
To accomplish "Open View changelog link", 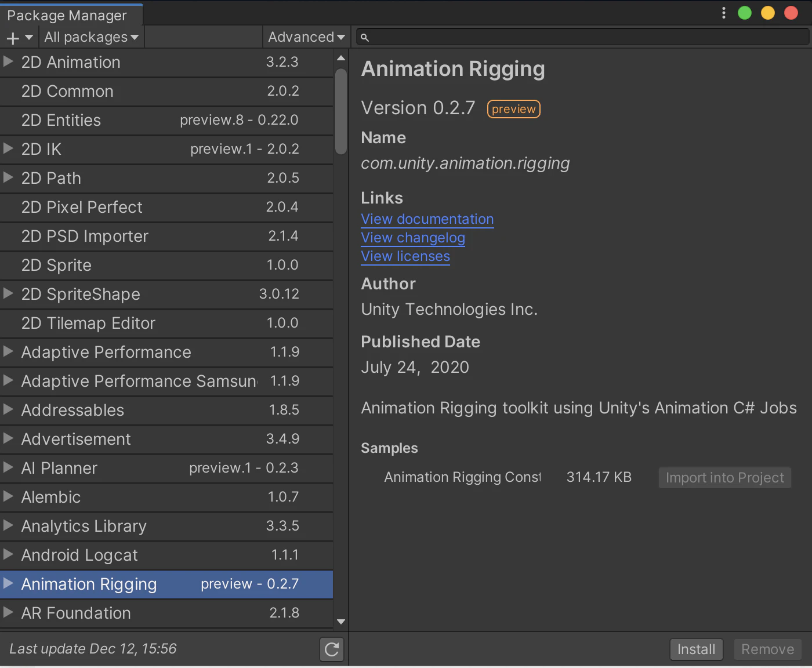I will click(413, 238).
